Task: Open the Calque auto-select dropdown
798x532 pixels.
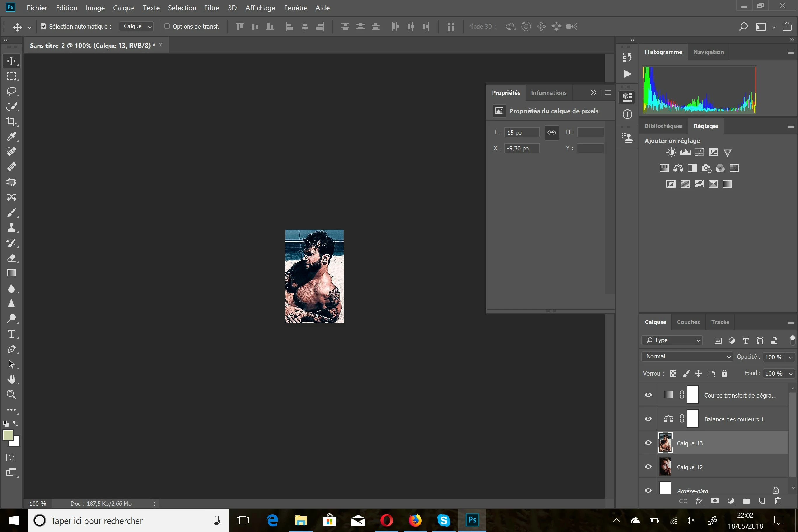Action: pyautogui.click(x=136, y=27)
